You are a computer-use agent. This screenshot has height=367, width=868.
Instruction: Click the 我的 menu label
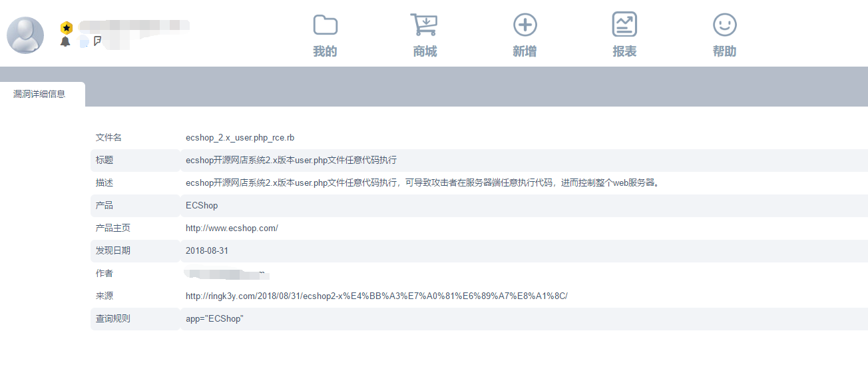click(325, 51)
